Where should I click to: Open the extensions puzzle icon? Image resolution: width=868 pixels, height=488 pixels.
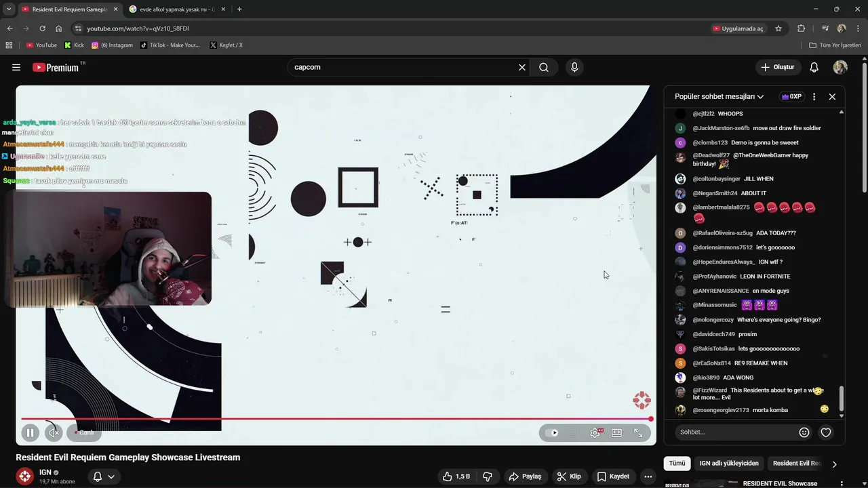coord(802,28)
